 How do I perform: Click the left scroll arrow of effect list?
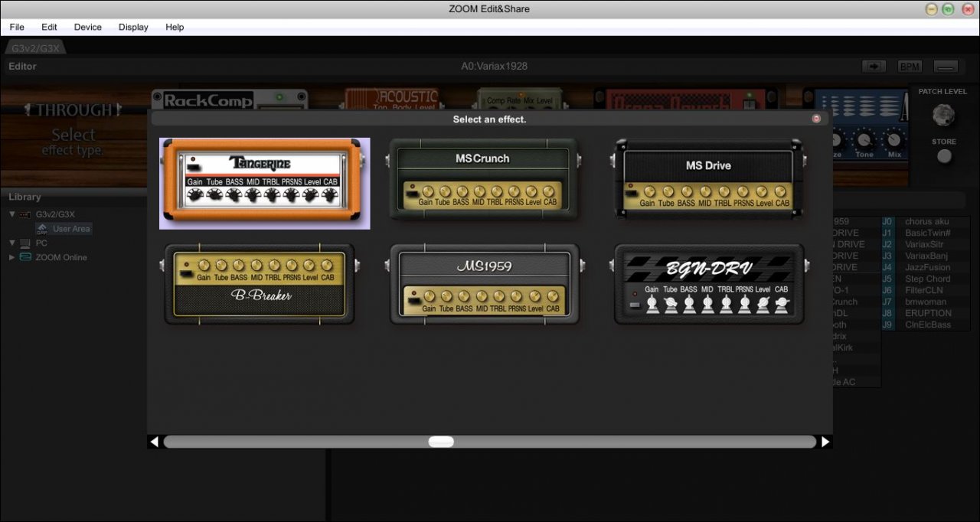point(154,442)
